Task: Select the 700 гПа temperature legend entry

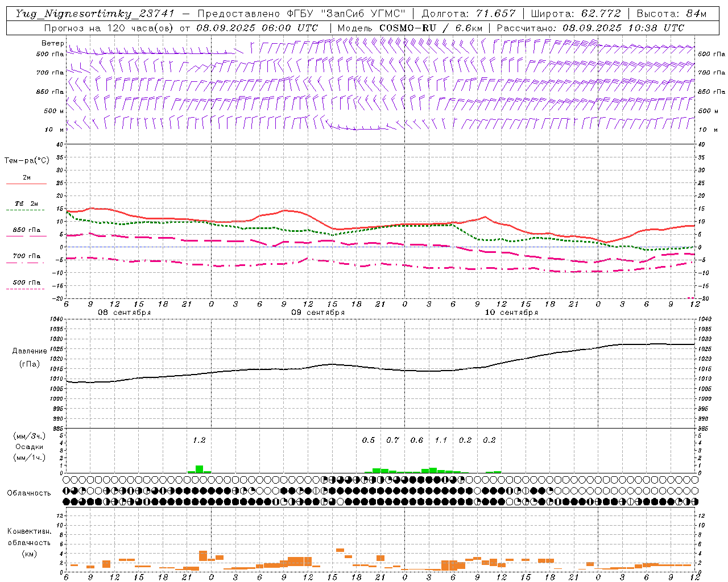Action: coord(27,256)
